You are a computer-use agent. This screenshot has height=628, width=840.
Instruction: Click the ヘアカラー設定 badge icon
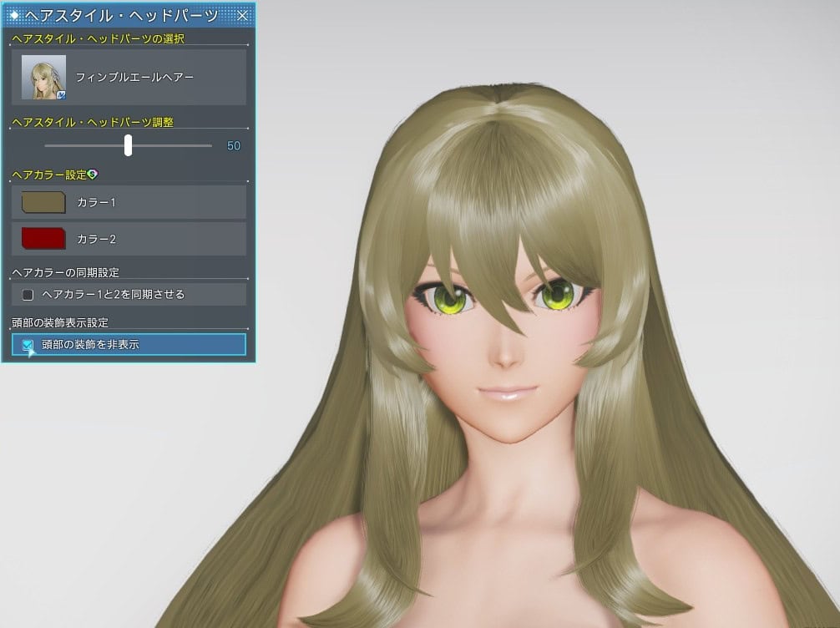(x=93, y=175)
